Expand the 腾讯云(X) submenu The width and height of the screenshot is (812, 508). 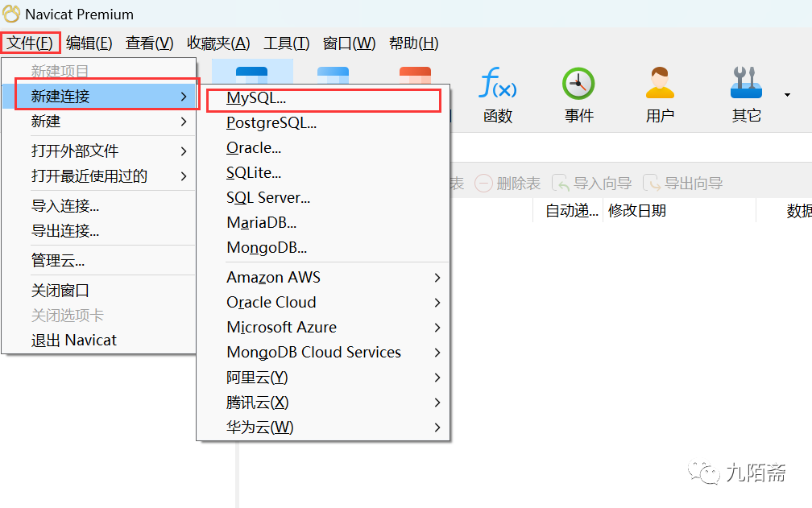pos(323,402)
